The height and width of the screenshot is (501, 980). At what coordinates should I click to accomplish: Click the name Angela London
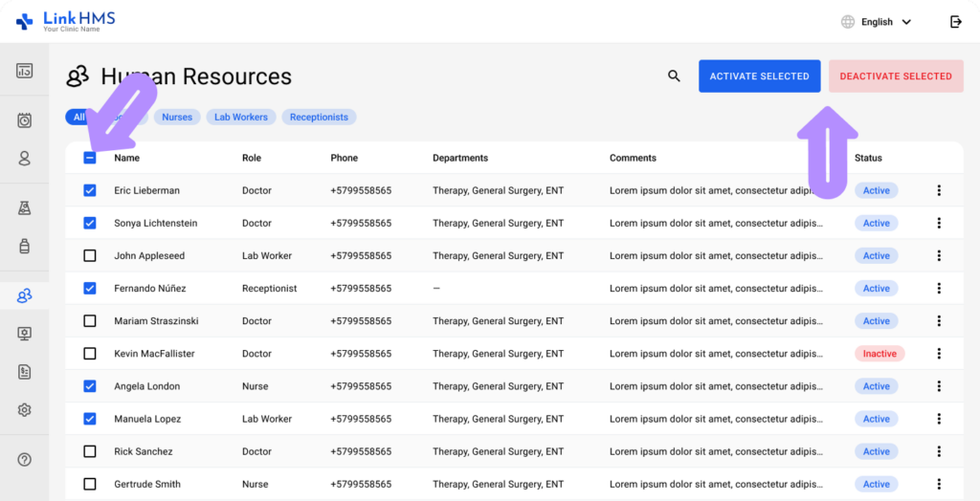click(x=146, y=386)
